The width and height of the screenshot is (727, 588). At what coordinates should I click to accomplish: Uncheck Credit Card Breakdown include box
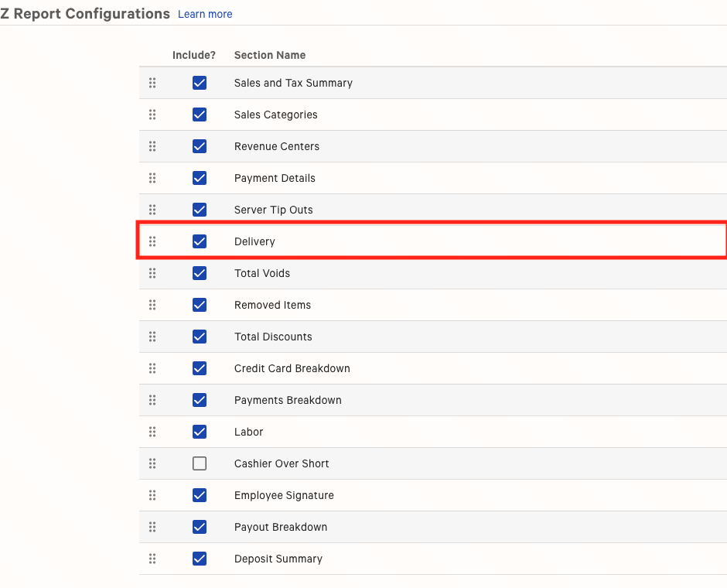click(200, 368)
